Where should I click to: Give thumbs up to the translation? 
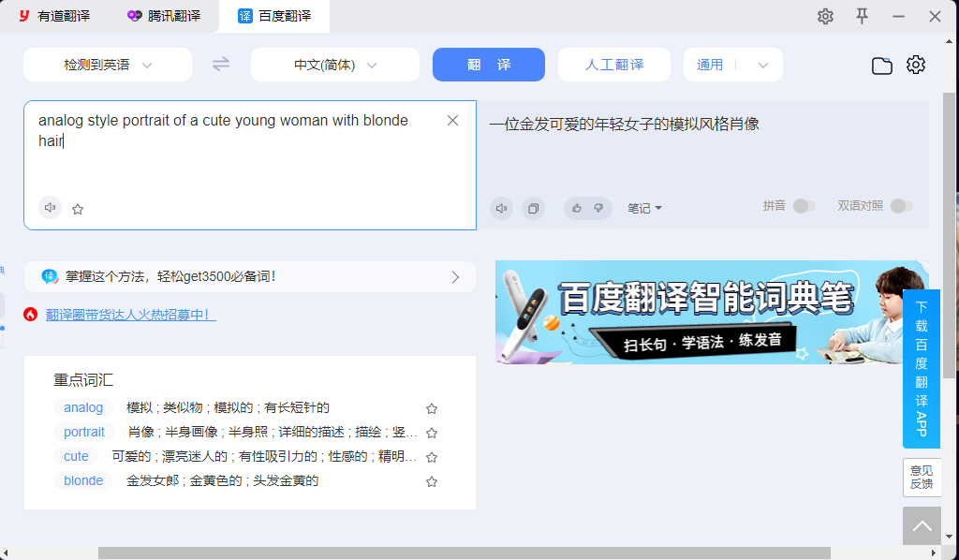(x=576, y=209)
